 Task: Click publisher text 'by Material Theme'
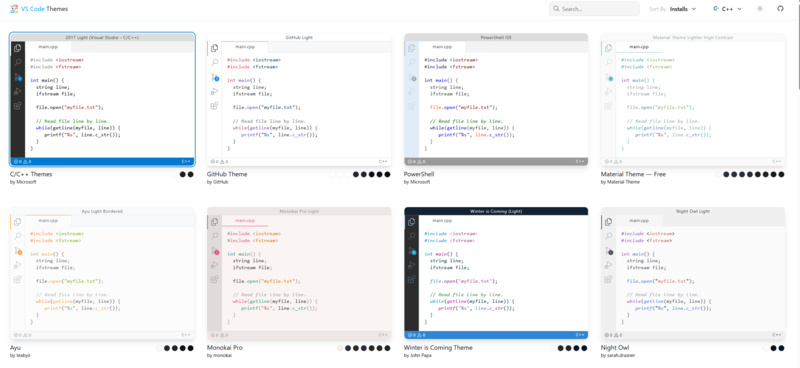620,182
